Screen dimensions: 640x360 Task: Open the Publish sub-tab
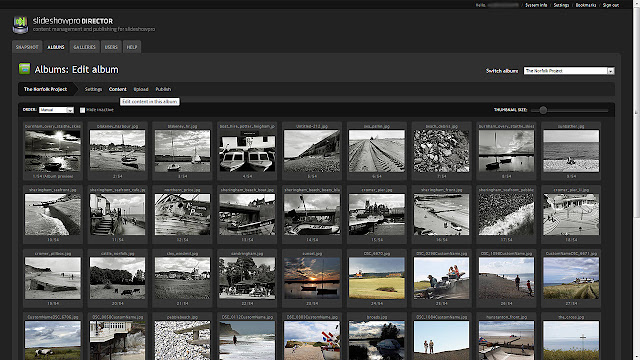tap(163, 89)
